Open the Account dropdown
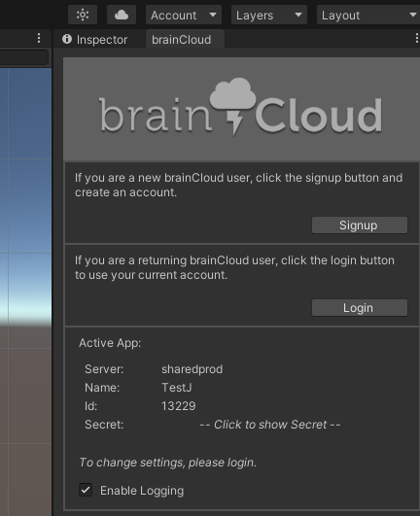 pyautogui.click(x=184, y=15)
